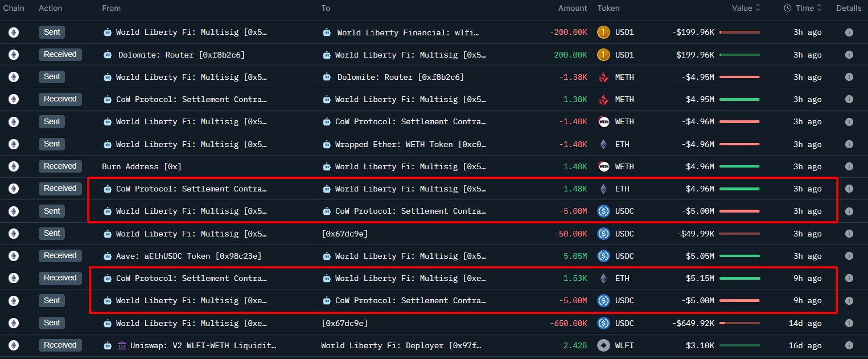Click the Amount column header
The width and height of the screenshot is (868, 359).
coord(573,8)
